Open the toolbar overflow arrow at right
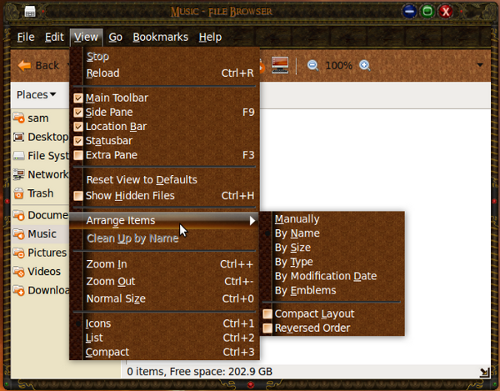Viewport: 500px width, 391px height. [x=480, y=65]
